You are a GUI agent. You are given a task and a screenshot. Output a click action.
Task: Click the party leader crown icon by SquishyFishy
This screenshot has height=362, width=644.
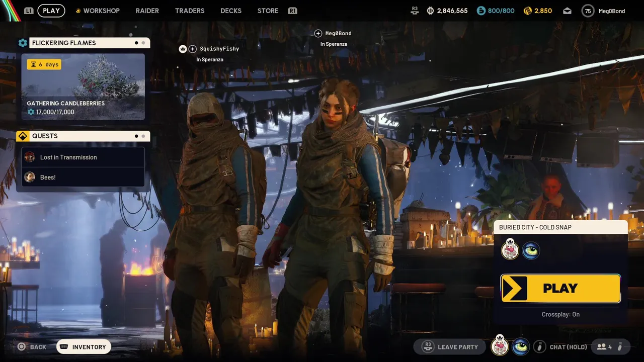point(183,49)
